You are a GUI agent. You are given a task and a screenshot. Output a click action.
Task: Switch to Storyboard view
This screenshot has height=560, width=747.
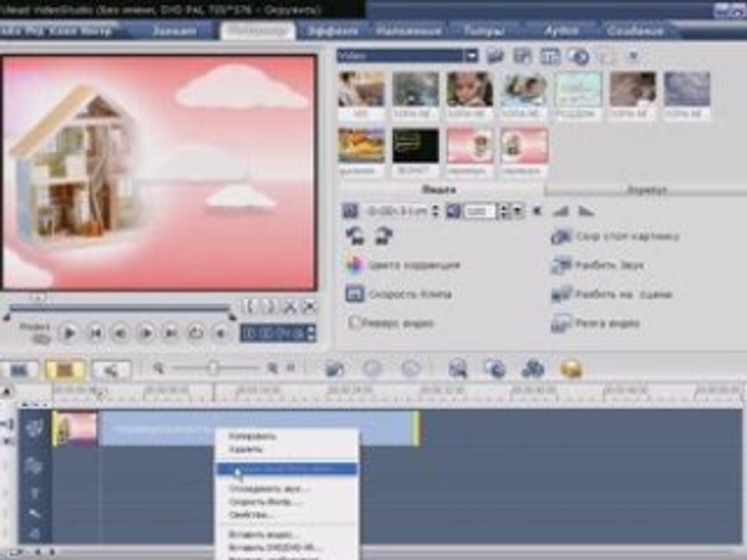point(19,370)
